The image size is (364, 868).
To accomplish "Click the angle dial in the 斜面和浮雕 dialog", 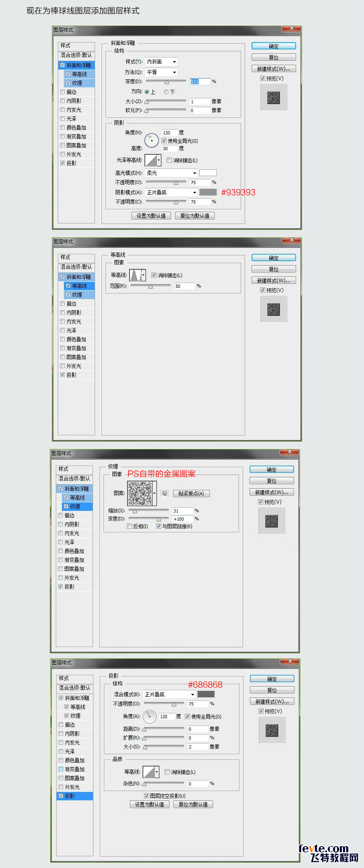I will (x=151, y=140).
